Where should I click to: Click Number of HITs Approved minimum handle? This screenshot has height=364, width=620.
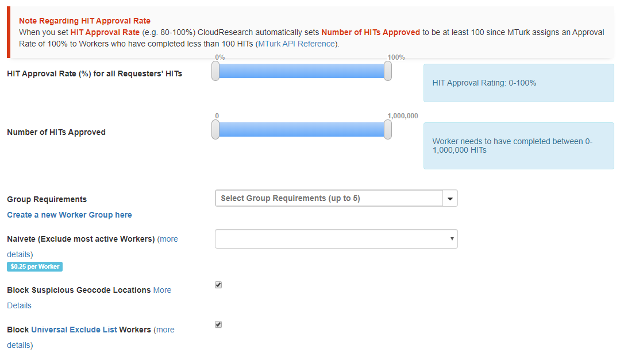pos(215,130)
